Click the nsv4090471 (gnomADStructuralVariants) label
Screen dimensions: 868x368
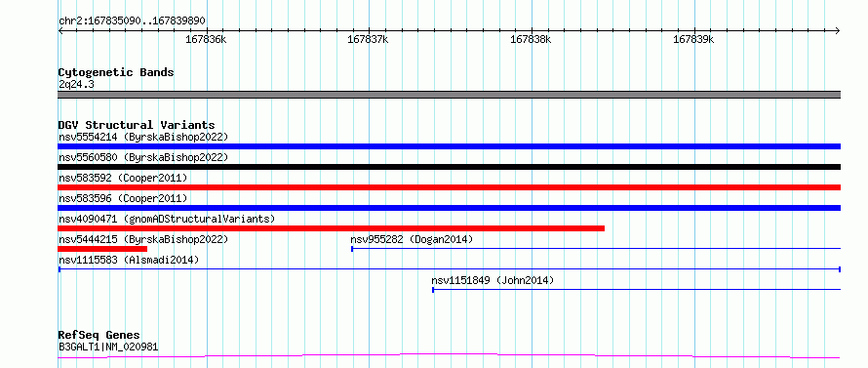[x=167, y=219]
